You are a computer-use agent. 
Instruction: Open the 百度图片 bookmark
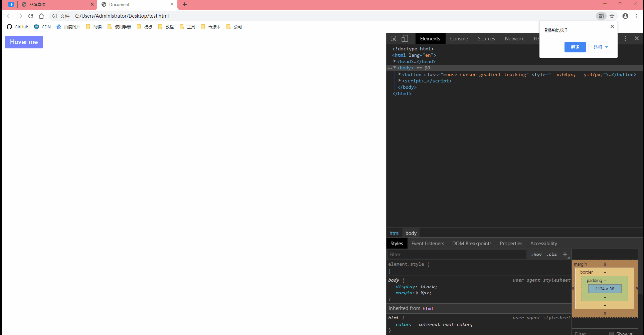[68, 27]
